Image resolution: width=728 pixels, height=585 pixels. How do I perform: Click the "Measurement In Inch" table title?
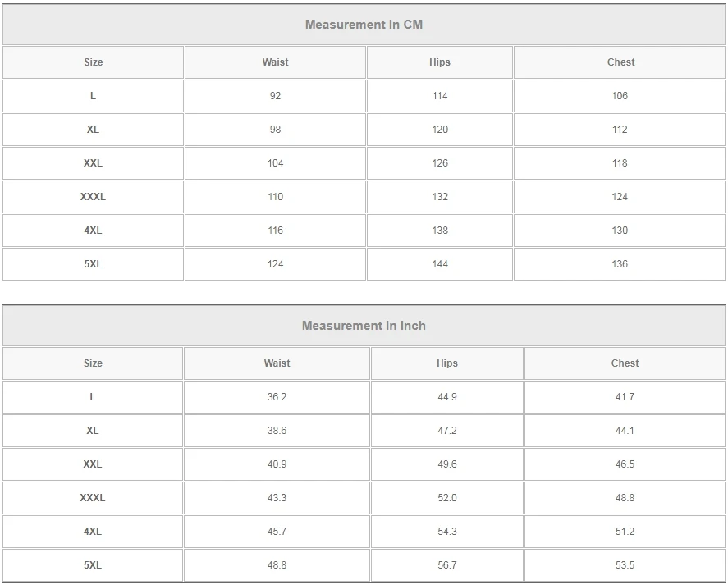tap(364, 326)
